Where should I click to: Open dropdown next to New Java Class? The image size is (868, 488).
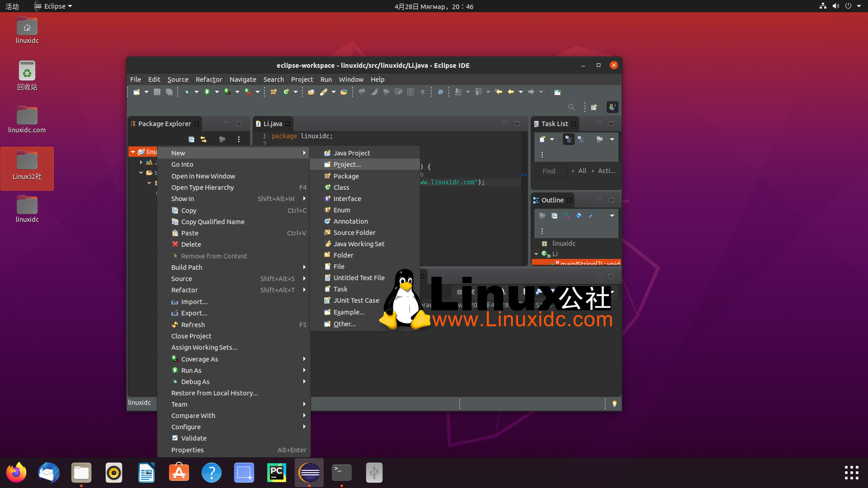coord(296,92)
